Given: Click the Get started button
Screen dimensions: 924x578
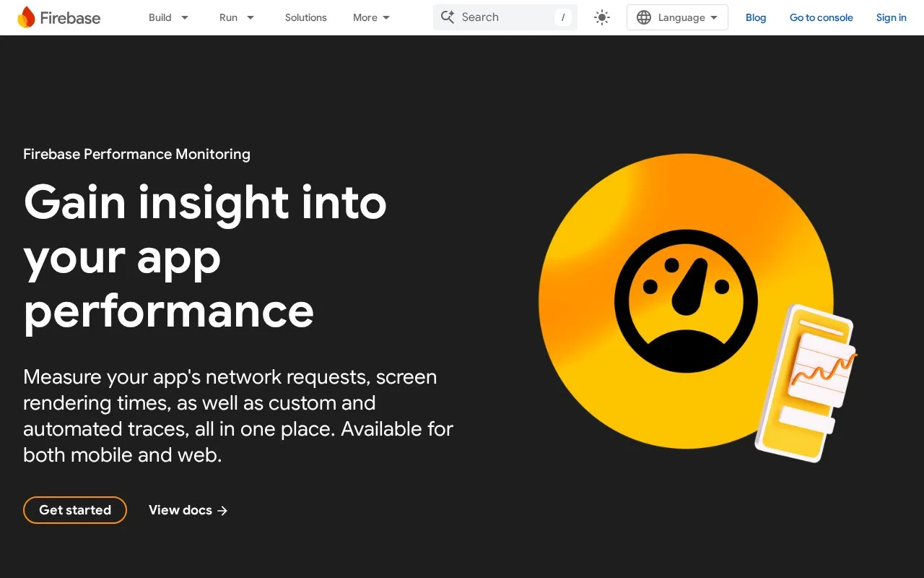Looking at the screenshot, I should pos(75,510).
